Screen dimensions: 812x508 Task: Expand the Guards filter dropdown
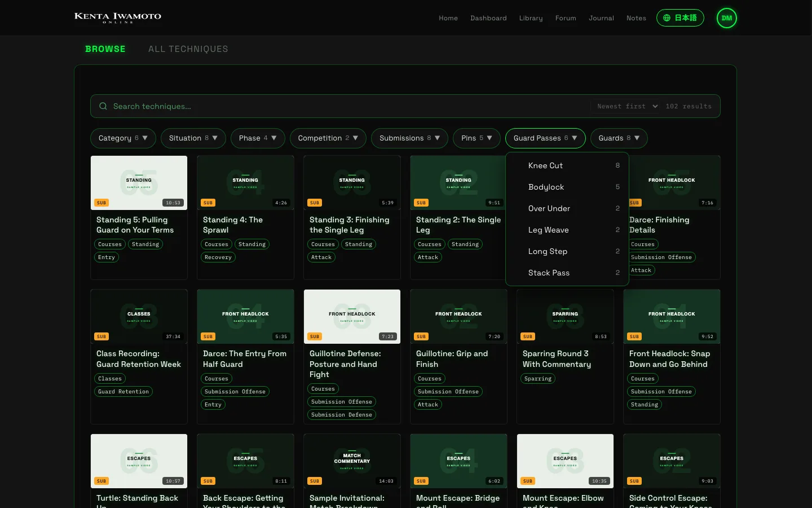(x=619, y=138)
